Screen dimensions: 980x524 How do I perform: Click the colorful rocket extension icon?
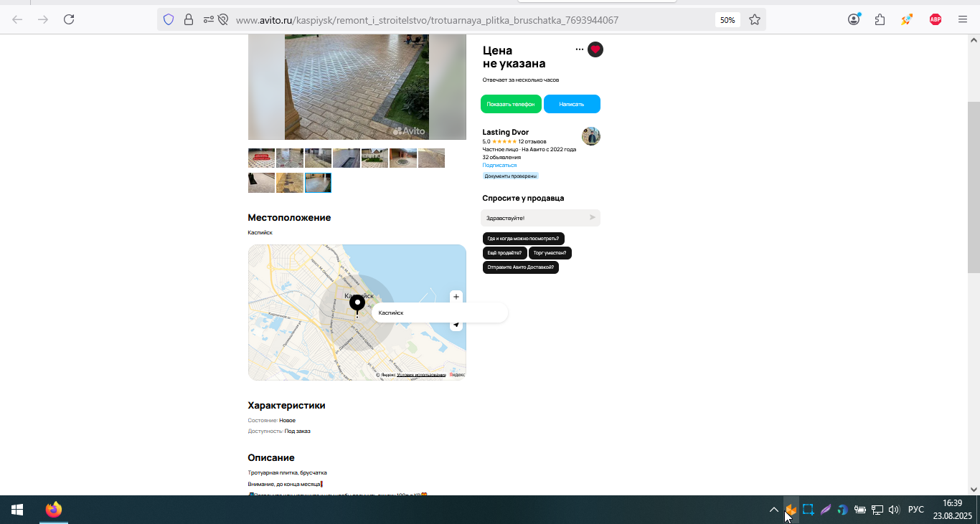click(x=907, y=19)
